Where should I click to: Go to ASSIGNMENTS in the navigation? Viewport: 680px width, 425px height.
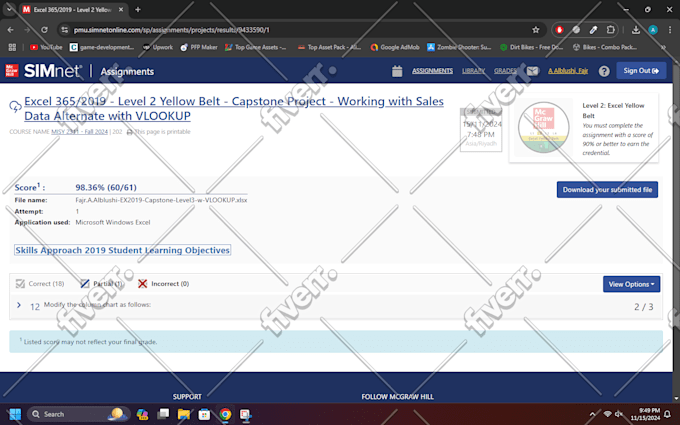pyautogui.click(x=432, y=71)
